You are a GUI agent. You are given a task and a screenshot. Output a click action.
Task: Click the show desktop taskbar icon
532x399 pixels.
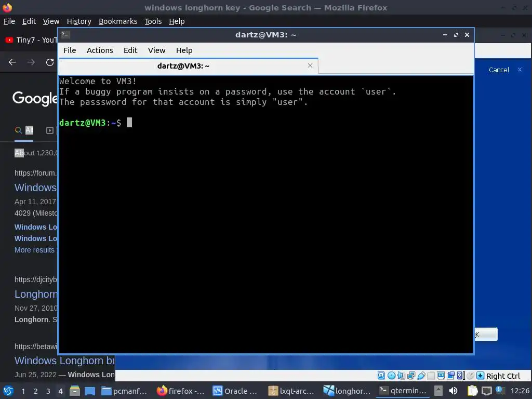pyautogui.click(x=89, y=391)
